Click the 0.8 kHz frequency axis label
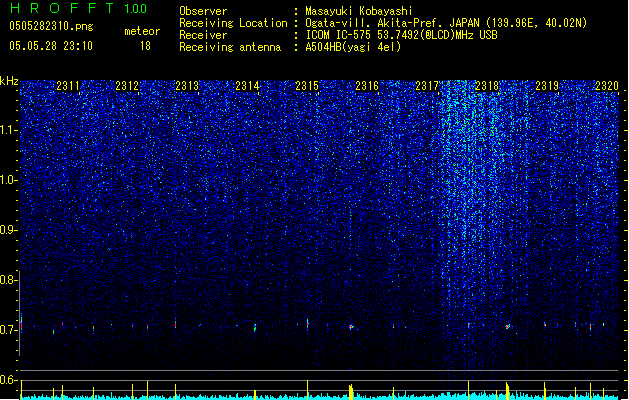Screen dimensions: 629x400 [8, 280]
